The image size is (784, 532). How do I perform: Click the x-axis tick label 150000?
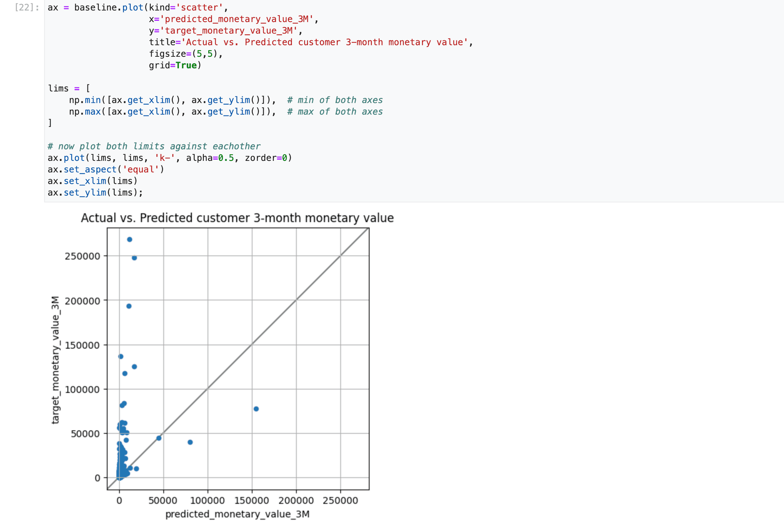tap(252, 501)
